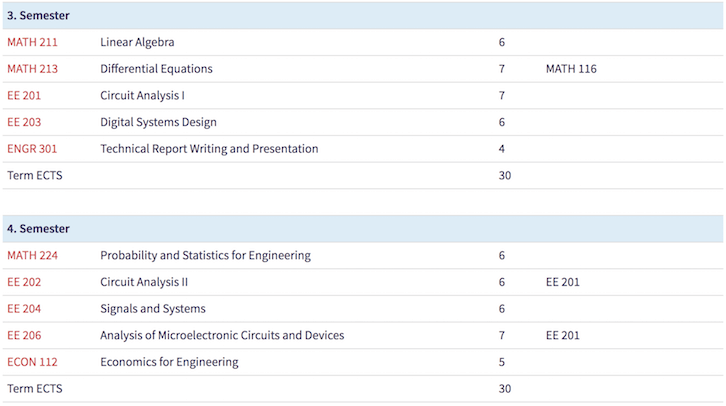This screenshot has height=406, width=726.
Task: Select the Signals and Systems course title
Action: click(153, 309)
